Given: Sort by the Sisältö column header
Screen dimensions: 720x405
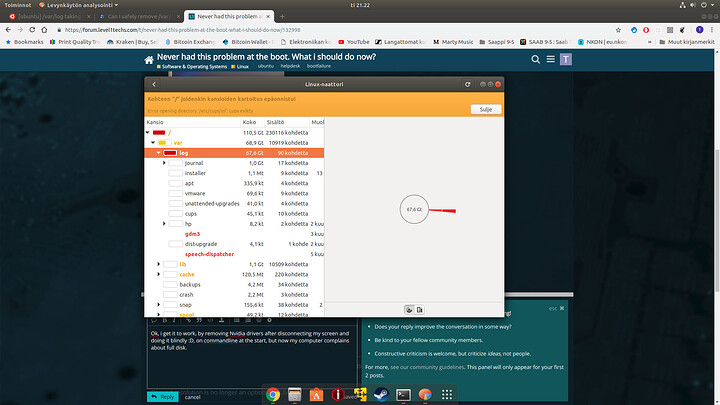Looking at the screenshot, I should pyautogui.click(x=287, y=122).
